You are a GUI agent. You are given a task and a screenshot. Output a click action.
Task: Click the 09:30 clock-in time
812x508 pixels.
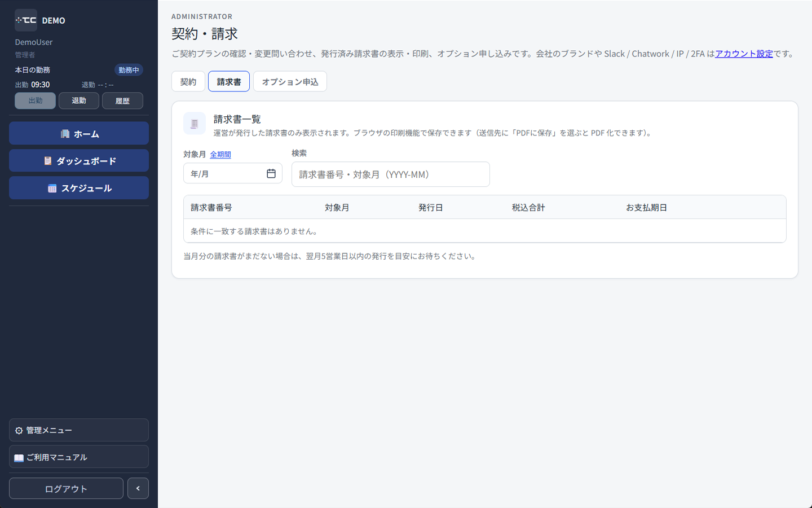[x=41, y=85]
